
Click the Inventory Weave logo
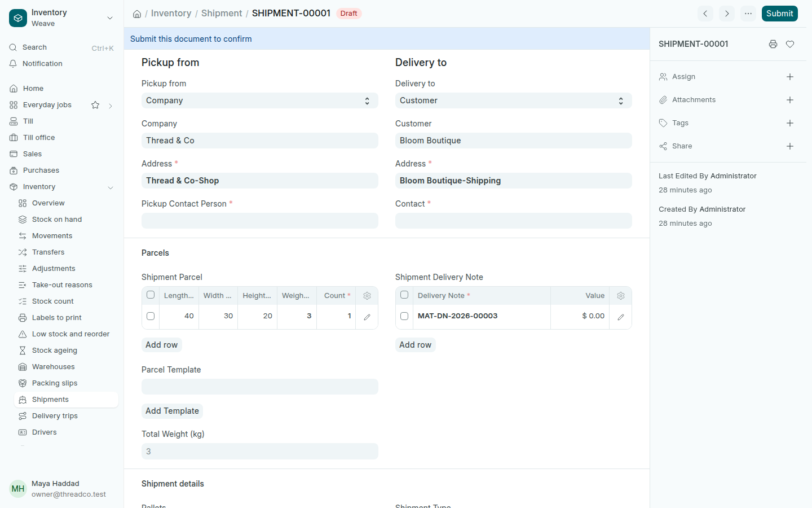coord(18,18)
